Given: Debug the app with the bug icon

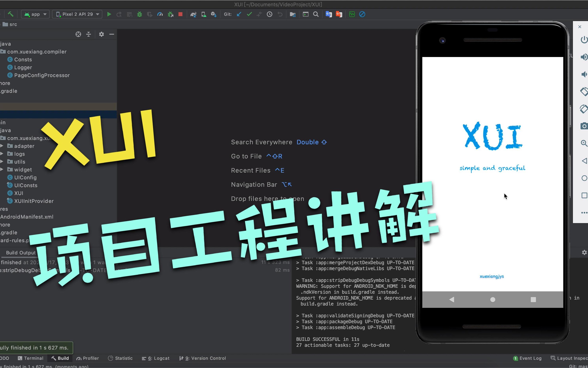Looking at the screenshot, I should coord(140,14).
